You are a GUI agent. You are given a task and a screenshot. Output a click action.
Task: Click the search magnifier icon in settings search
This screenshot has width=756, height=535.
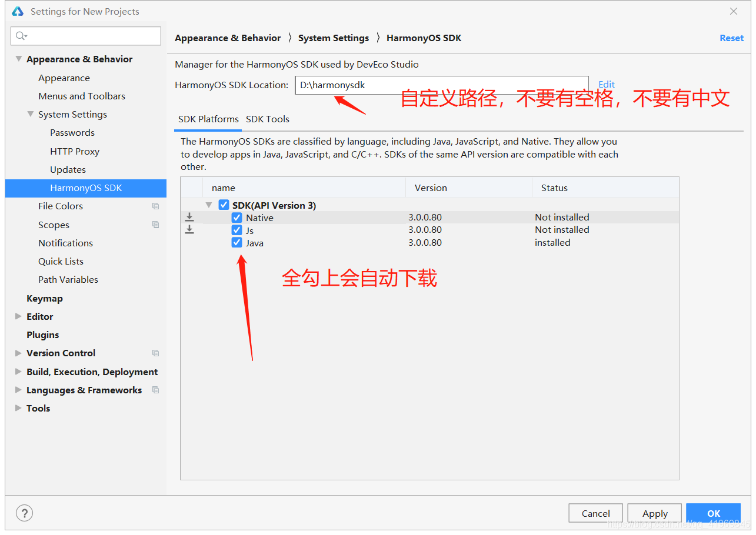21,36
